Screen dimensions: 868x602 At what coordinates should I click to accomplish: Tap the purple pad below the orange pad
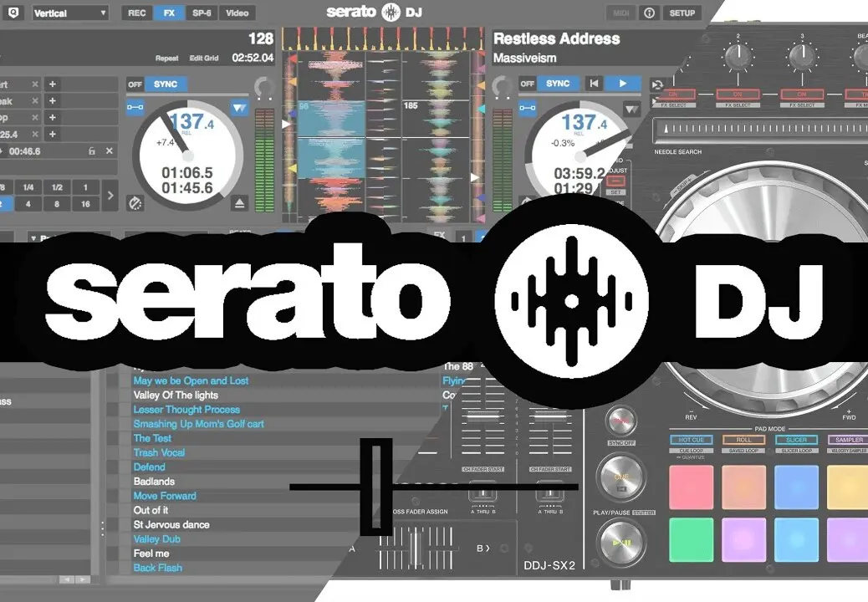pos(743,539)
